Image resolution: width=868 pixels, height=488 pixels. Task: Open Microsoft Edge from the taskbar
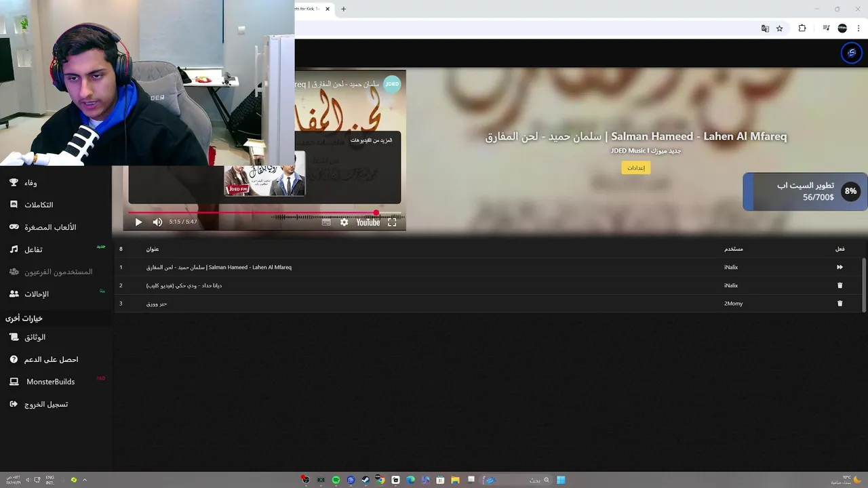coord(410,480)
